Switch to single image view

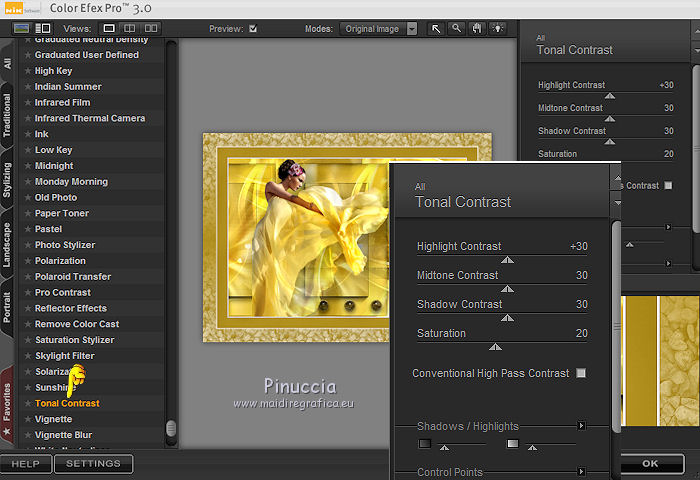[x=109, y=29]
